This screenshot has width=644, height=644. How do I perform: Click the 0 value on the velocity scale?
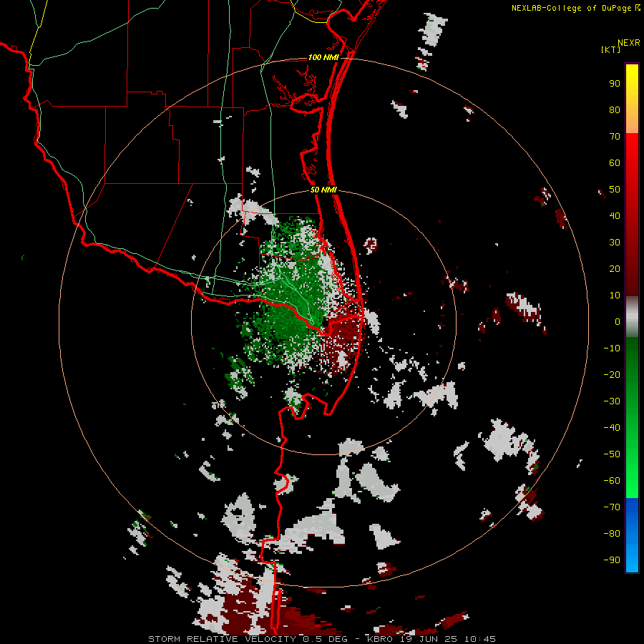click(618, 321)
